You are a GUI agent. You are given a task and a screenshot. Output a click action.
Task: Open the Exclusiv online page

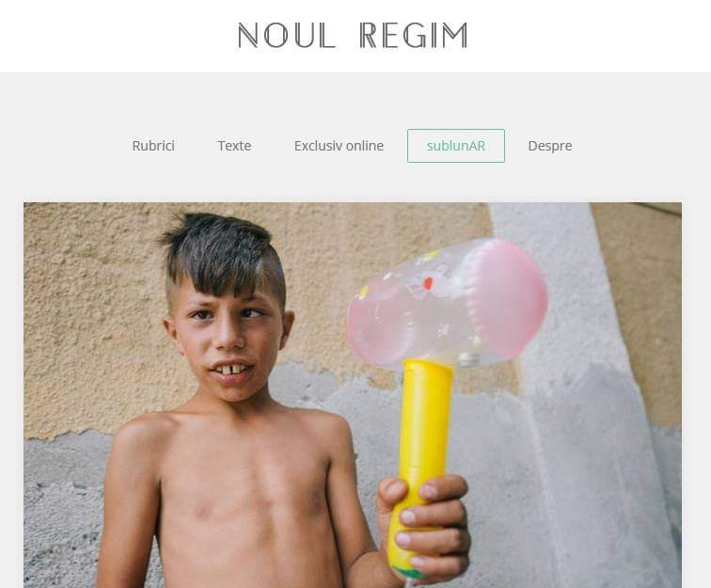coord(339,146)
